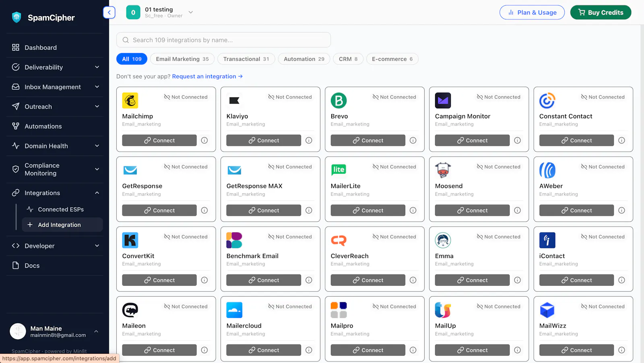Image resolution: width=644 pixels, height=363 pixels.
Task: Select the All 109 filter tab
Action: coord(132,59)
